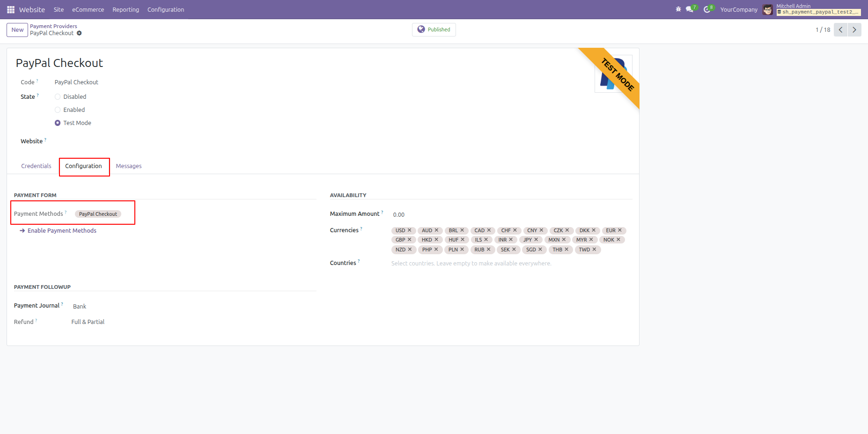Remove the ILS currency tag
This screenshot has width=868, height=434.
point(486,240)
